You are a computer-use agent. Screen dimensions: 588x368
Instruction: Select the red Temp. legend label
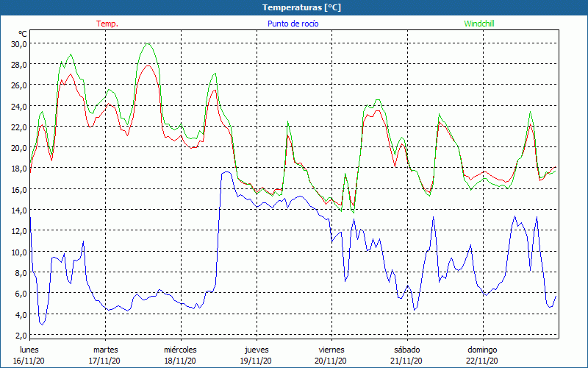coord(107,24)
